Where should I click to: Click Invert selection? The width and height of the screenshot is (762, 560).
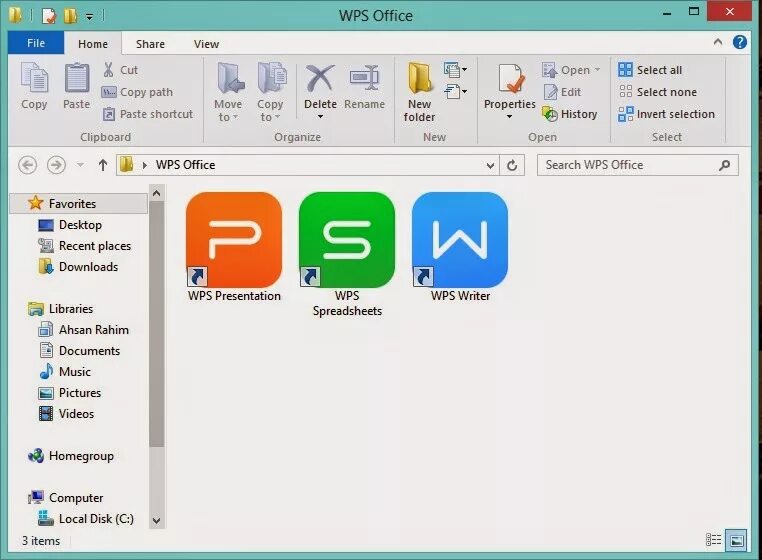pos(666,114)
